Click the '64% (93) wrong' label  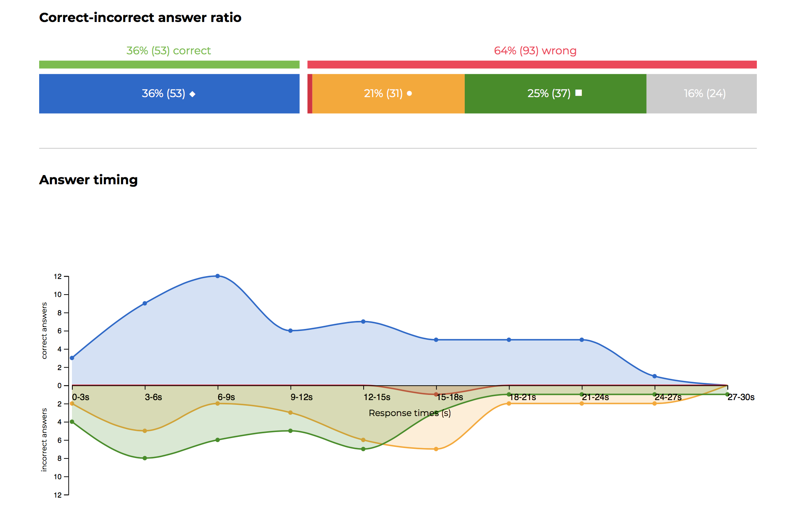tap(535, 51)
